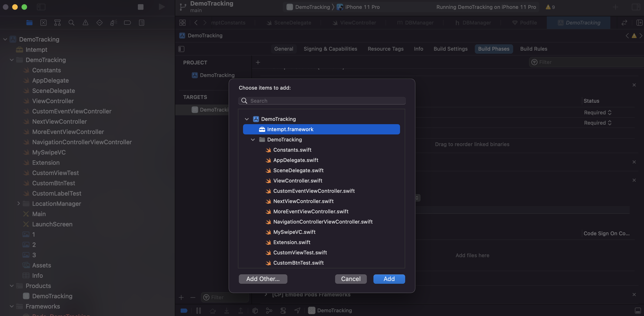Toggle the debug area at bottom right
The height and width of the screenshot is (316, 644).
[x=638, y=310]
